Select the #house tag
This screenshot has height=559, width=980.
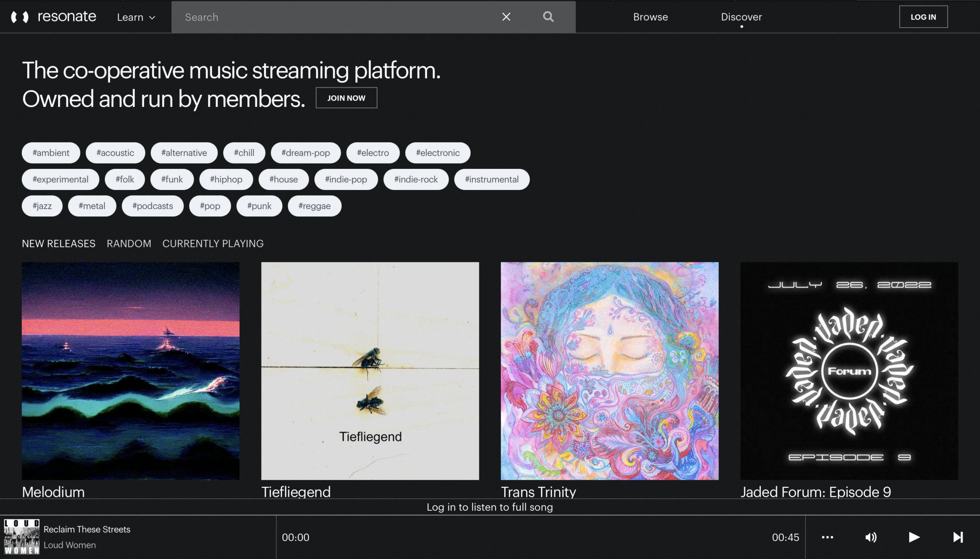(x=284, y=179)
